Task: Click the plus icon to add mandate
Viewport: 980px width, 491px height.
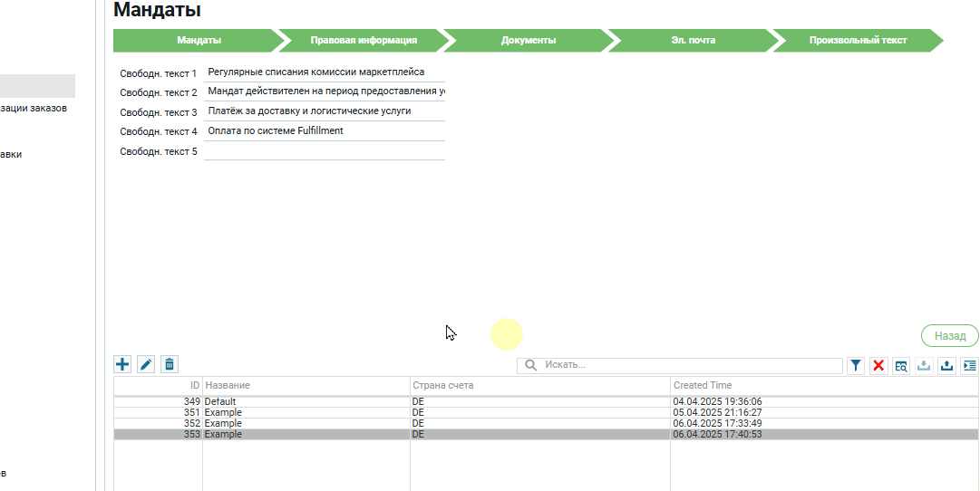Action: click(x=122, y=364)
